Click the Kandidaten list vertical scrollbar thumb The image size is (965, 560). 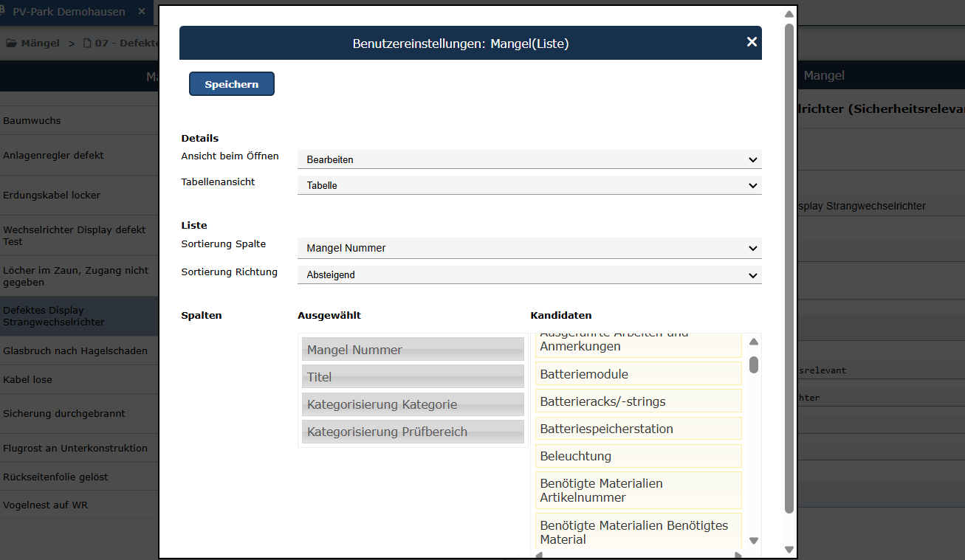(x=754, y=364)
